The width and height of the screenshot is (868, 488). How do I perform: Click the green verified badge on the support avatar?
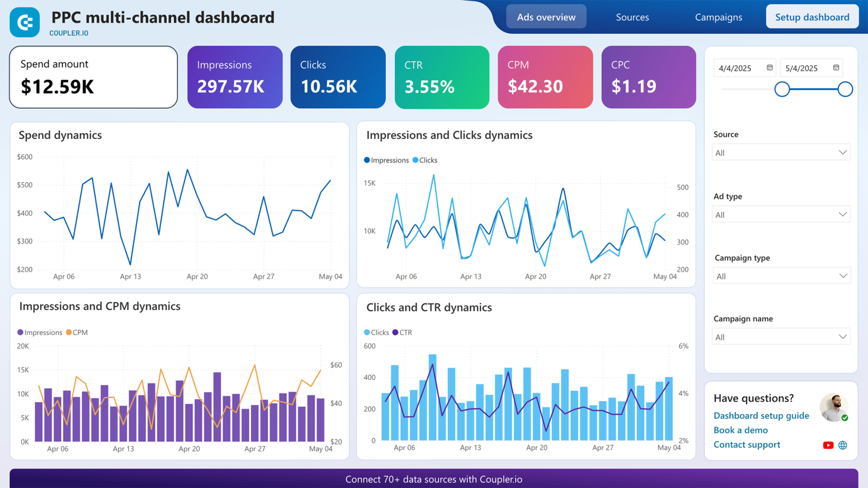point(845,419)
